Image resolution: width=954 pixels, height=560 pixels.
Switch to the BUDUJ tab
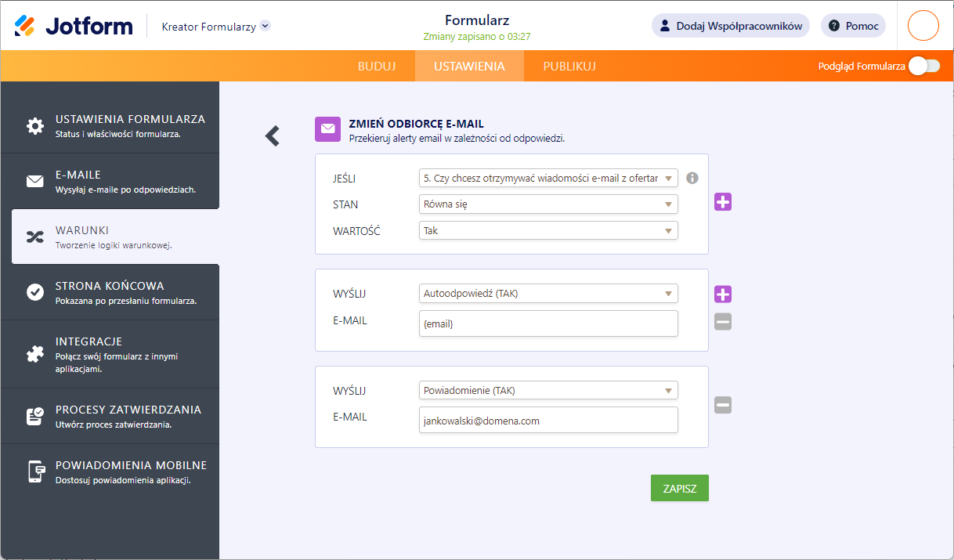(x=377, y=67)
